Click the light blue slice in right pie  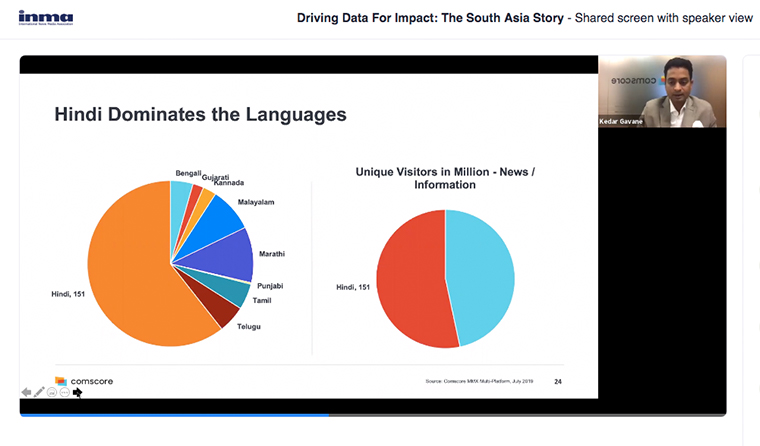pyautogui.click(x=480, y=276)
